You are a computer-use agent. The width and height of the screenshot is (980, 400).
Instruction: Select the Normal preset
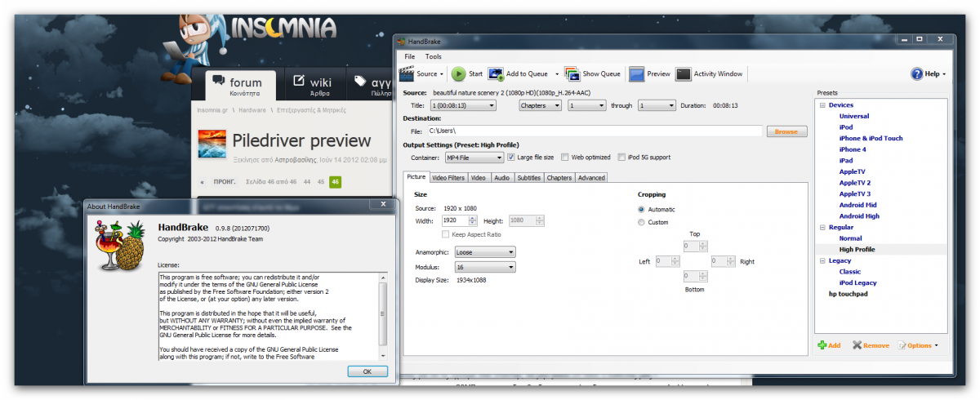pyautogui.click(x=850, y=238)
